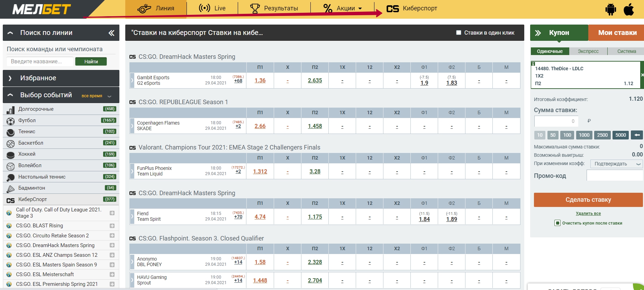Pick П2 odds 3.28 for Team Liquid
Screen dimensions: 644x290
click(315, 171)
